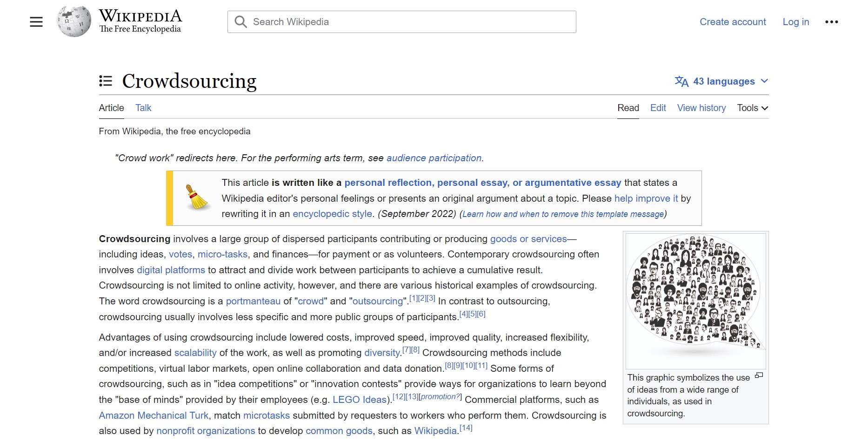Open the Amazon Mechanical Turk link
This screenshot has height=441, width=868.
pos(154,415)
